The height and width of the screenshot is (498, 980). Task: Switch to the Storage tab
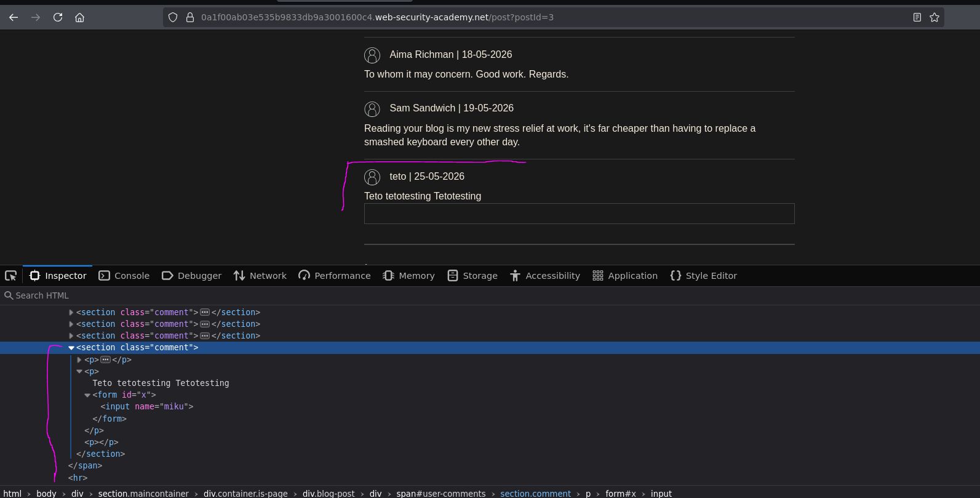coord(472,276)
